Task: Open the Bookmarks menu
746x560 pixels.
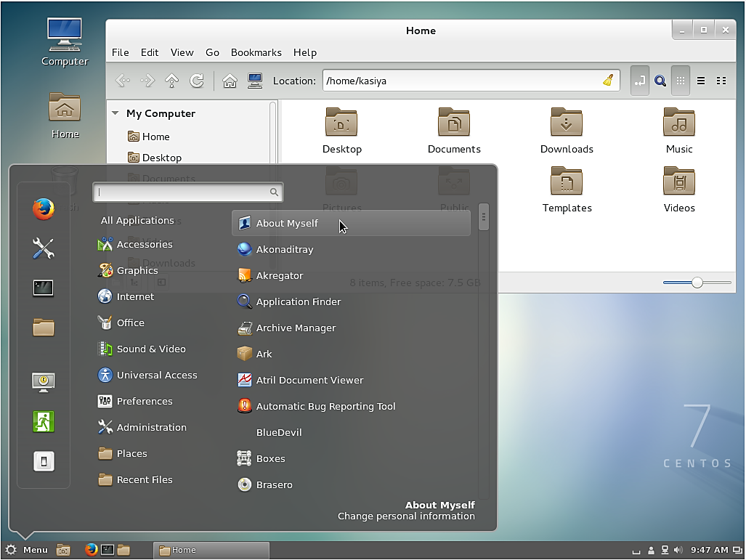Action: pos(256,52)
